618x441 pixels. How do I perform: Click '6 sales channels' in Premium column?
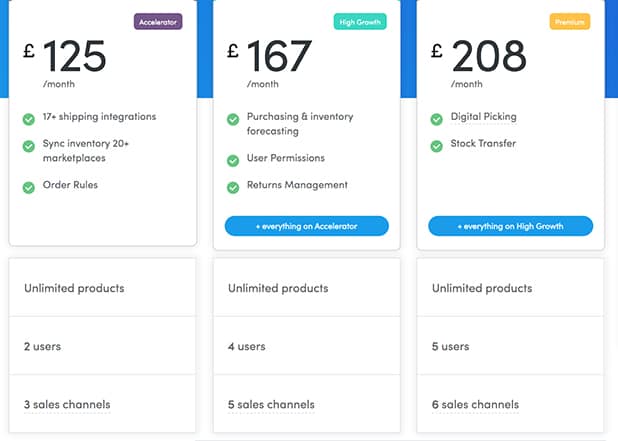(475, 405)
